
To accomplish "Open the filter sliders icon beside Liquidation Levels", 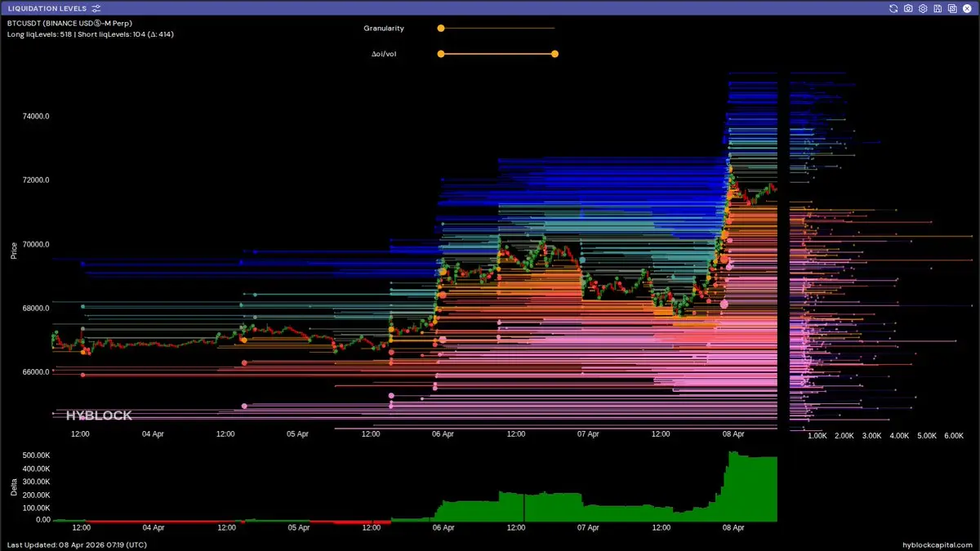I will (x=96, y=8).
